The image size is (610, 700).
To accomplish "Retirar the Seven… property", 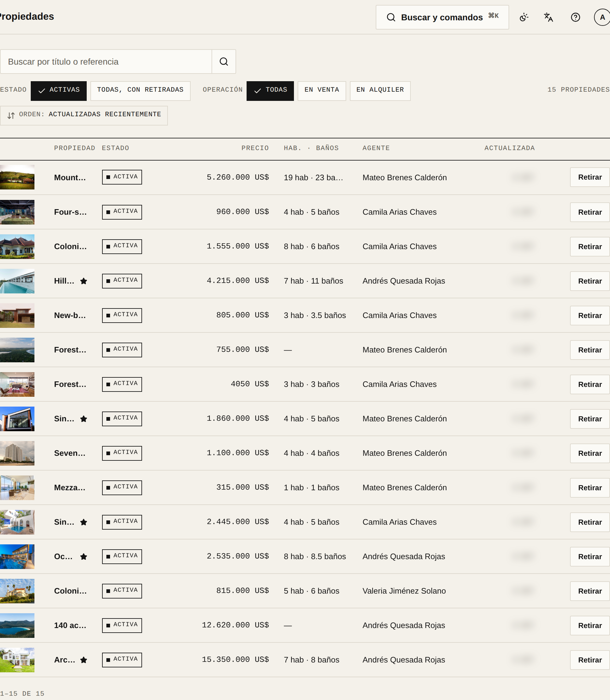I will tap(590, 453).
